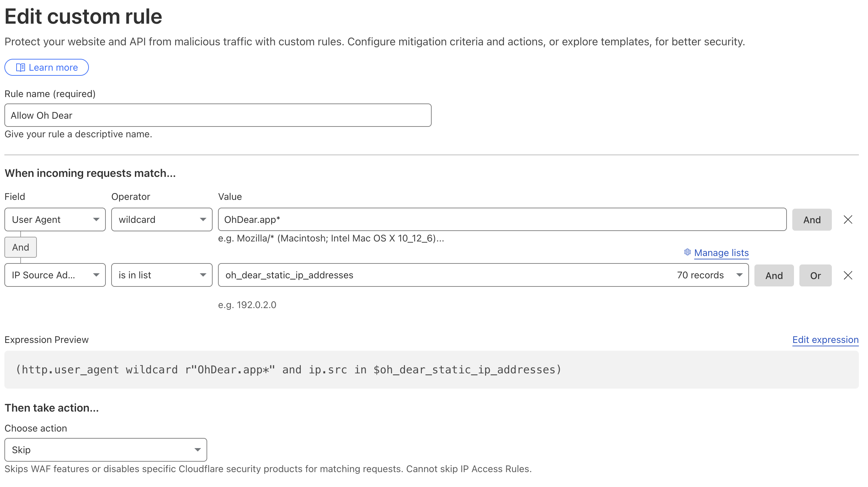Expand the oh_dear_static_ip_addresses list selector
Image resolution: width=868 pixels, height=487 pixels.
[483, 275]
